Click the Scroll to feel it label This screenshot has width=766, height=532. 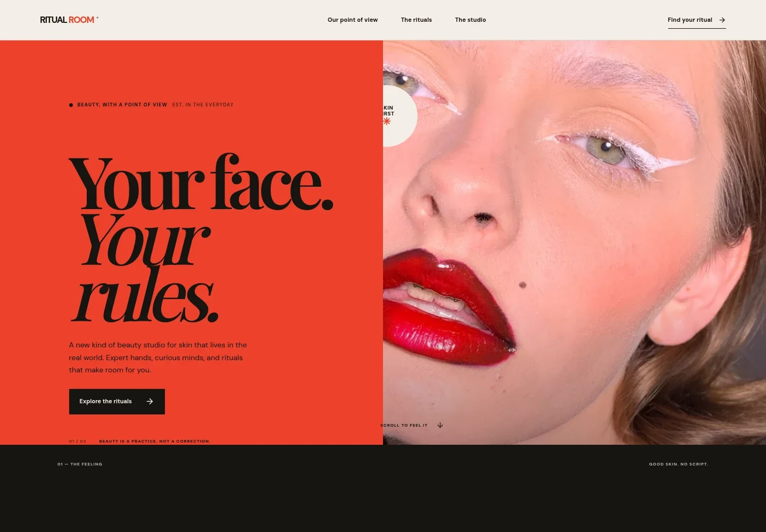click(404, 426)
